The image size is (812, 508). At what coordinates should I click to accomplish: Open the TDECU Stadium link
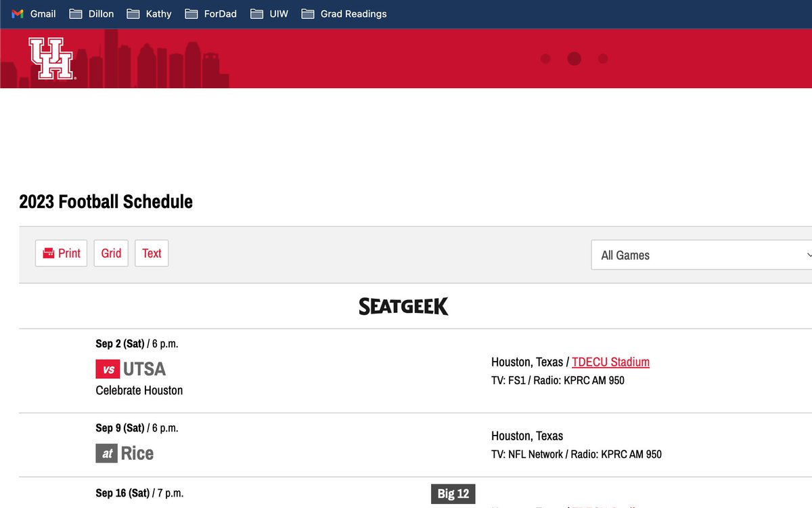point(610,362)
